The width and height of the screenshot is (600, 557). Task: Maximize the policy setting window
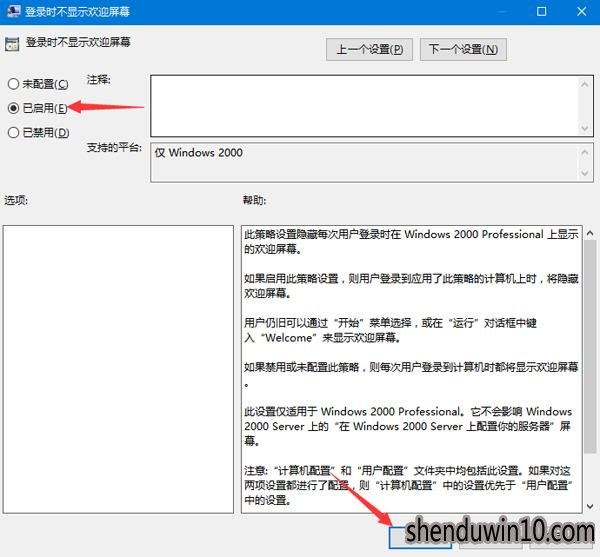tap(541, 11)
